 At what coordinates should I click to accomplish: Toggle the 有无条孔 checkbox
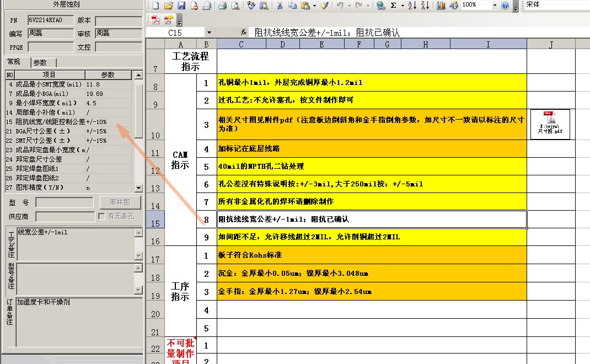coord(101,216)
